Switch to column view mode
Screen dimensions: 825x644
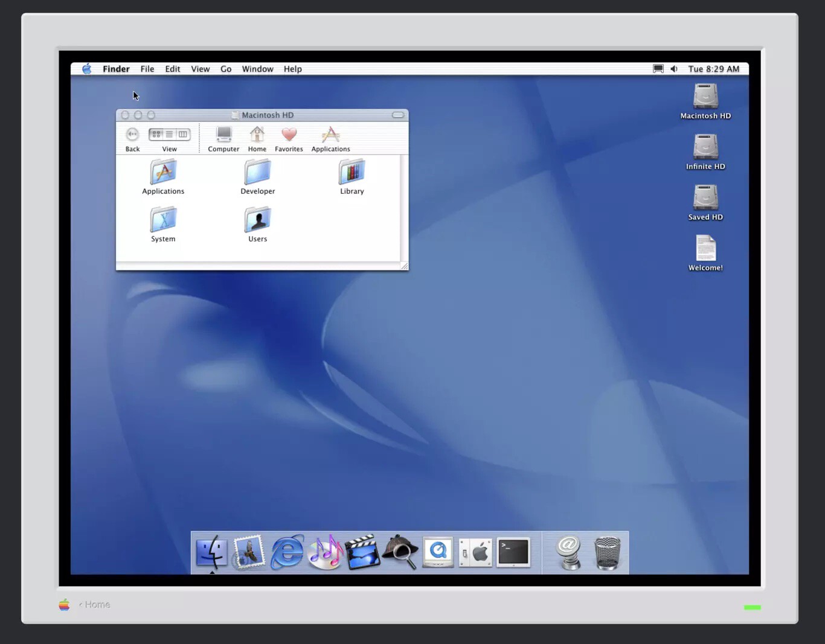click(x=183, y=135)
